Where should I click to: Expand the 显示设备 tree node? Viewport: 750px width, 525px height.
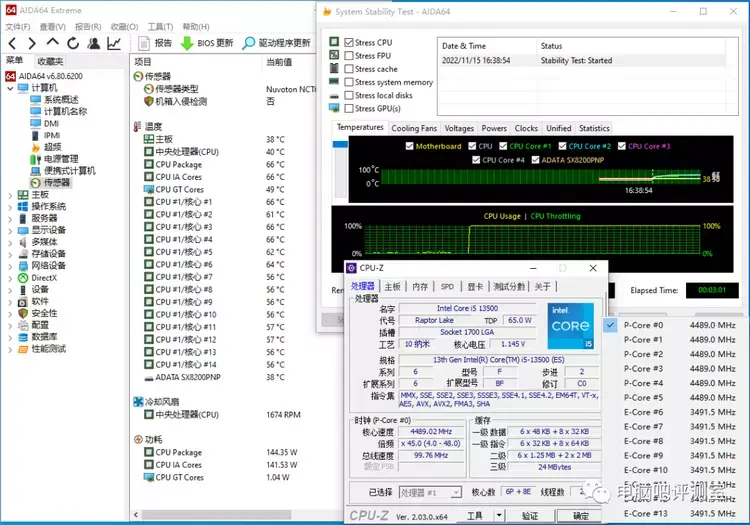pyautogui.click(x=10, y=230)
